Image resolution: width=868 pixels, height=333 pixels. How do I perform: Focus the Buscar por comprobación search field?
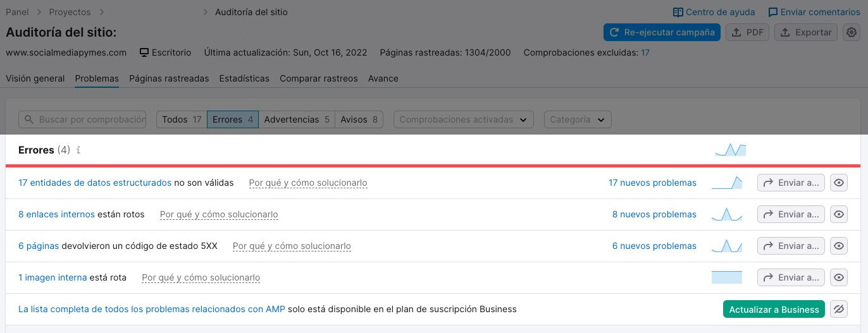pos(82,119)
